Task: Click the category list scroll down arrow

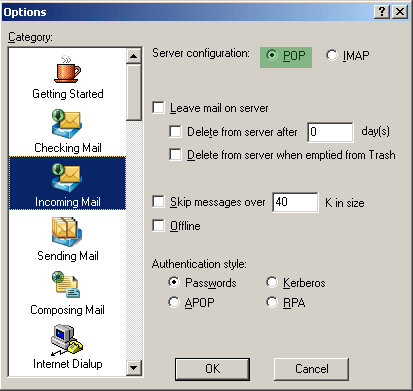Action: (x=134, y=368)
